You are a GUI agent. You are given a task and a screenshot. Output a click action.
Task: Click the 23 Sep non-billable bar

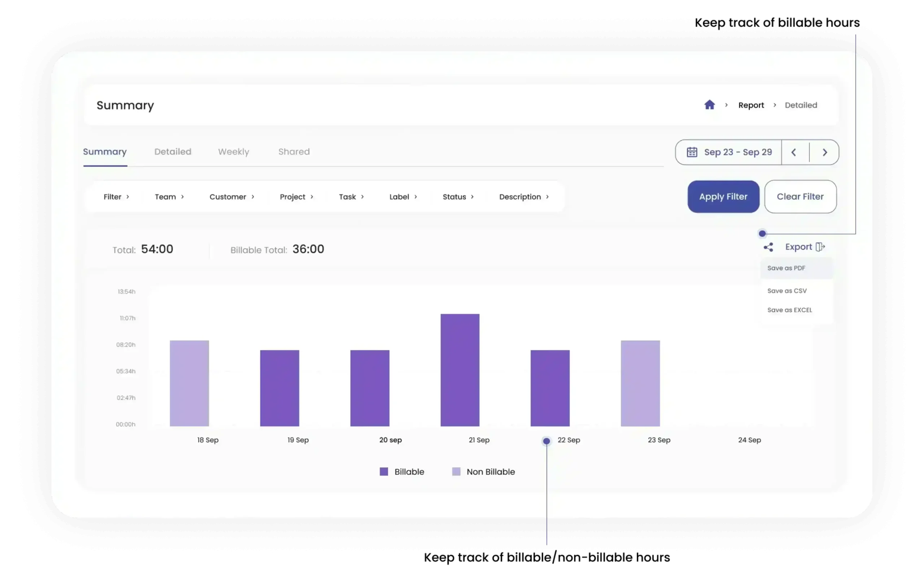click(640, 383)
